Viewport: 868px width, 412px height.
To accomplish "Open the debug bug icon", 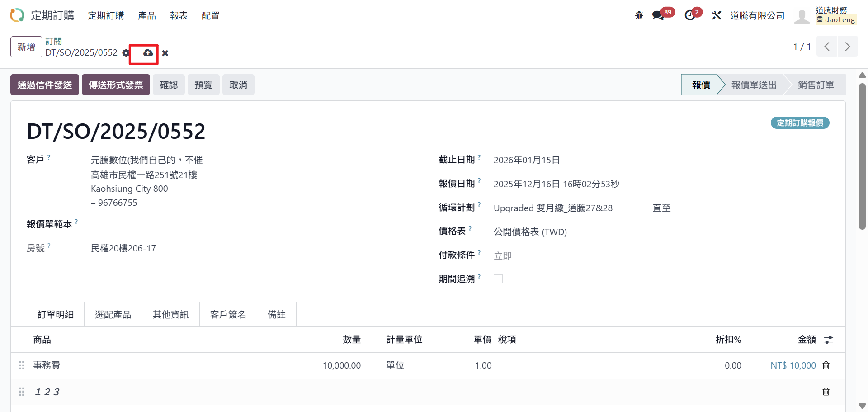I will (x=639, y=15).
